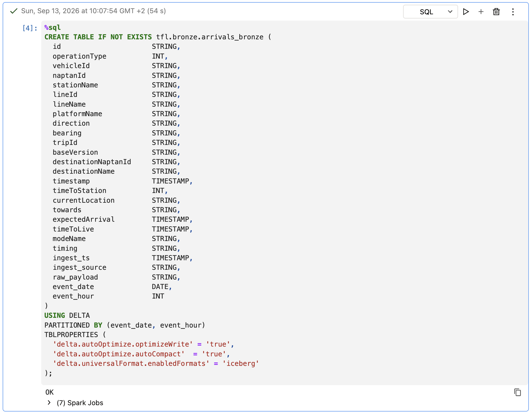Click the table name tfl.bronze.arrivals_bronze
The height and width of the screenshot is (416, 532).
(210, 37)
